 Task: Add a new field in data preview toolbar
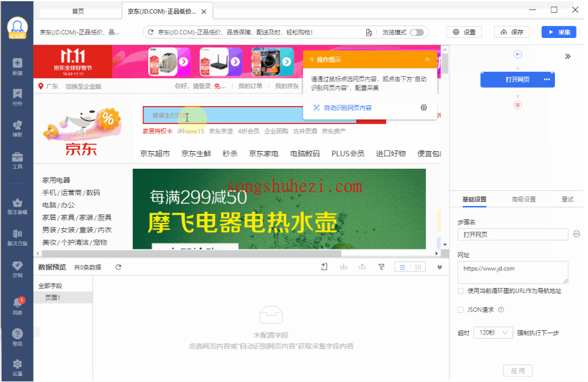coord(324,267)
